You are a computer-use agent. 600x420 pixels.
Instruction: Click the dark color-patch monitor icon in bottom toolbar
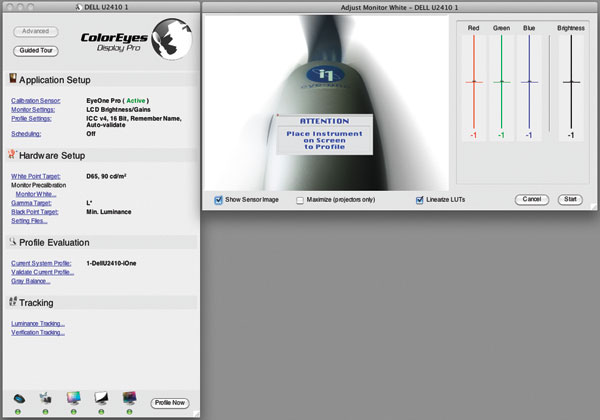pyautogui.click(x=129, y=398)
